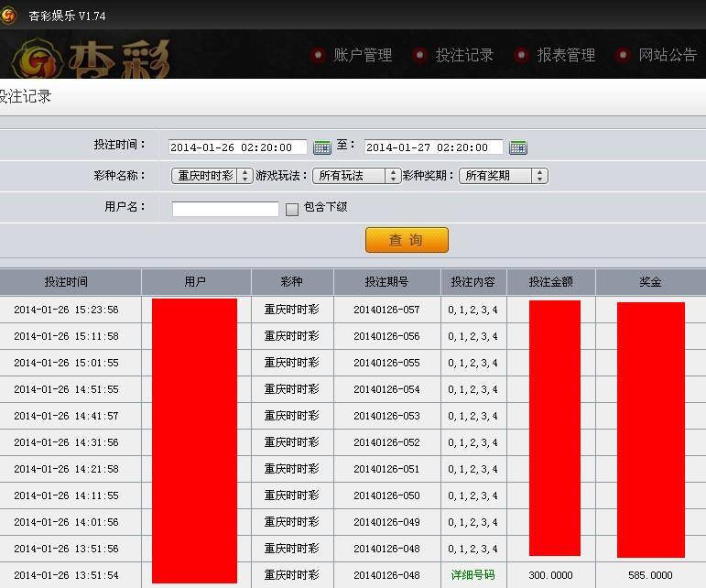Open calendar picker for start date
This screenshot has height=588, width=706.
[321, 147]
